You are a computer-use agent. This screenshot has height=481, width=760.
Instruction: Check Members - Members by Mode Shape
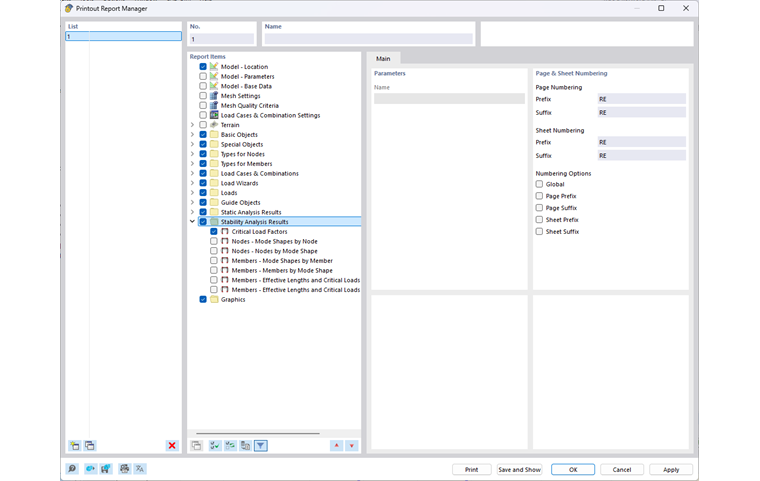214,270
